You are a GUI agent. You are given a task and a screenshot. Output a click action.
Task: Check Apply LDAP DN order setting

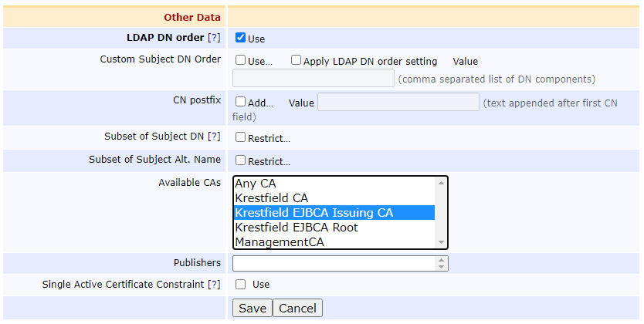pos(297,60)
